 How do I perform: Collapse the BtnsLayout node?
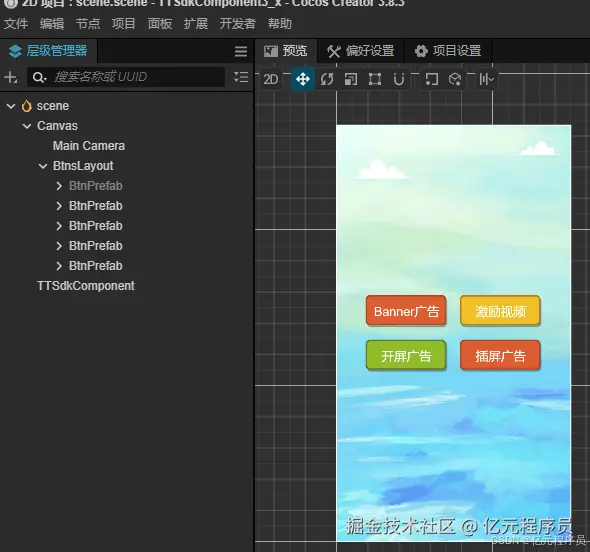point(43,166)
